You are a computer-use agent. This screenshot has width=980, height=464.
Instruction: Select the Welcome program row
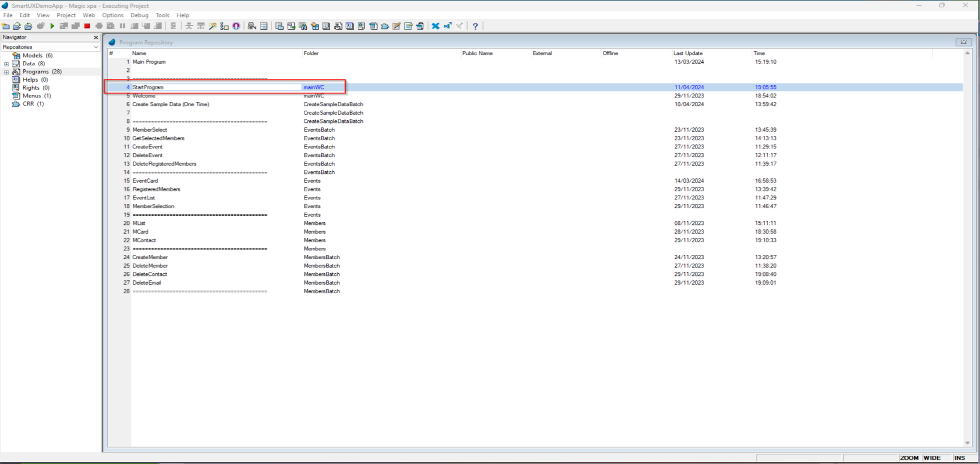tap(144, 95)
